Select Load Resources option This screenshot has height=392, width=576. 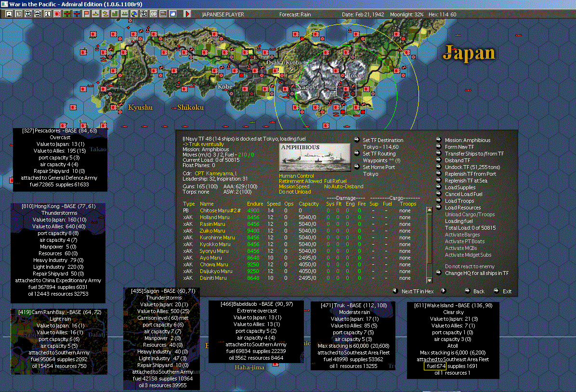pos(462,208)
